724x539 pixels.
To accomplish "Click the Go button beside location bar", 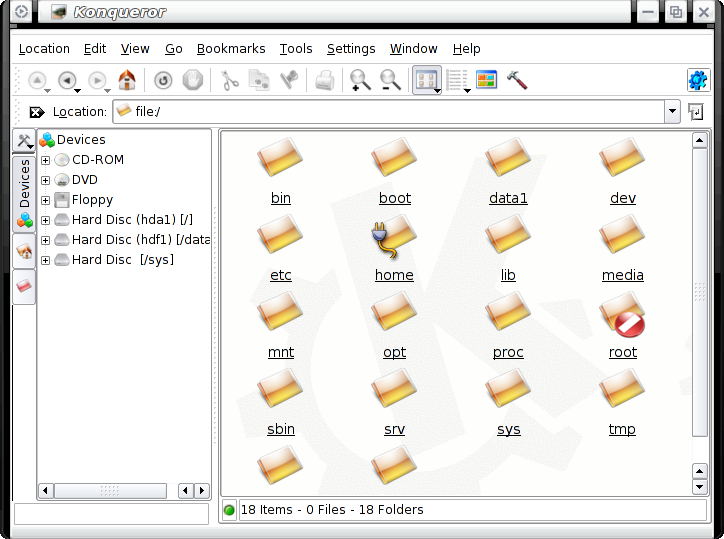I will (696, 112).
